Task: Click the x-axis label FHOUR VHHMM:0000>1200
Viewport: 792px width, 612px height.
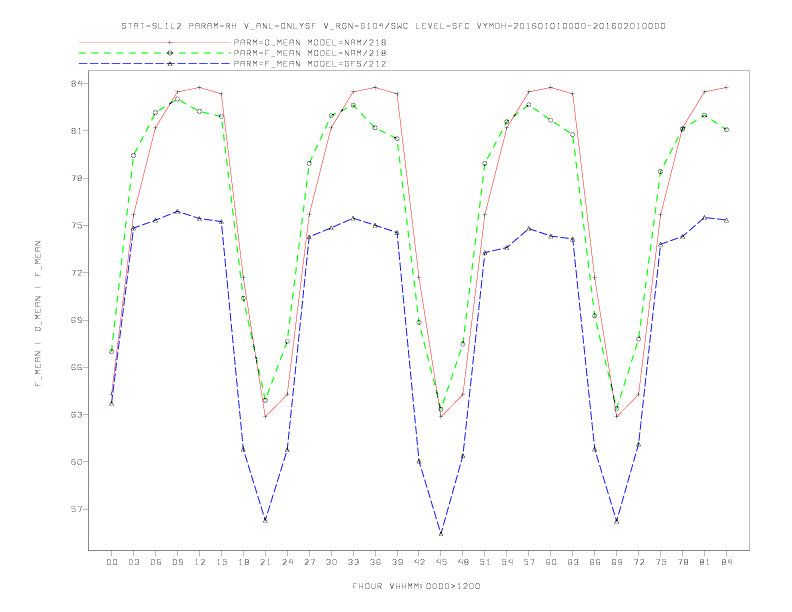Action: [x=416, y=586]
